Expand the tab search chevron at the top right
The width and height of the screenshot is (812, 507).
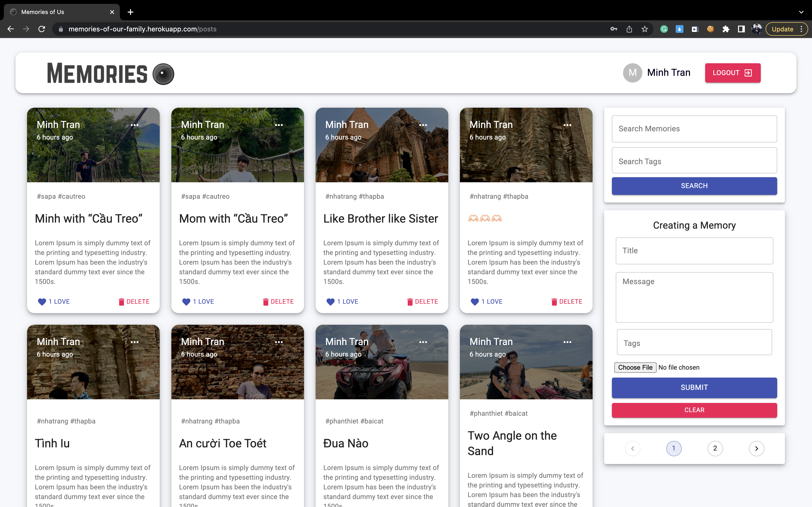(x=801, y=12)
